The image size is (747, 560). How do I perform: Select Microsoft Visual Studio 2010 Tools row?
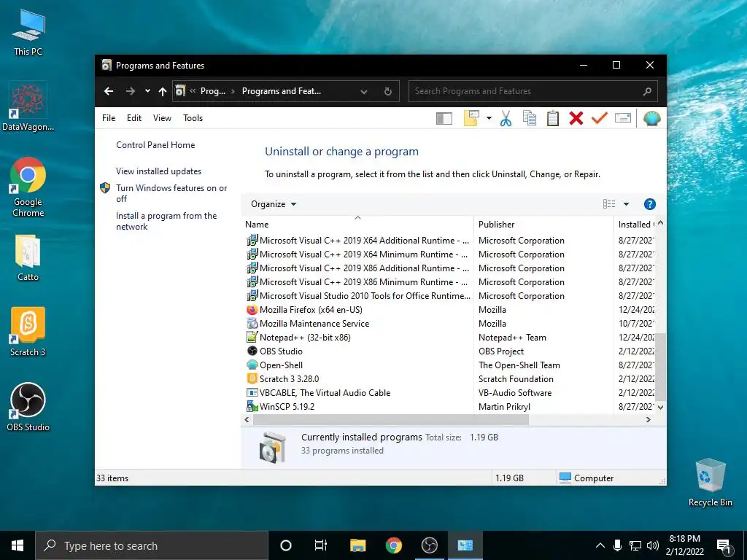(449, 296)
